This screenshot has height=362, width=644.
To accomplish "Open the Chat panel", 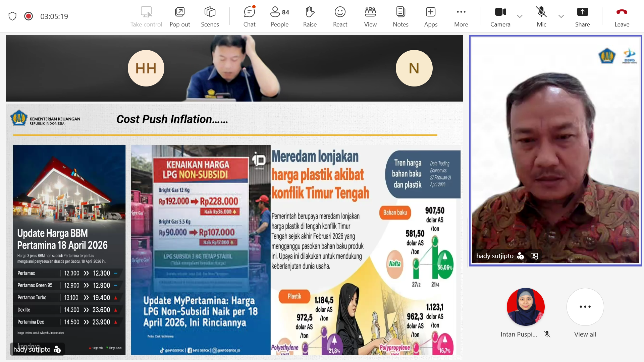I will pyautogui.click(x=249, y=16).
